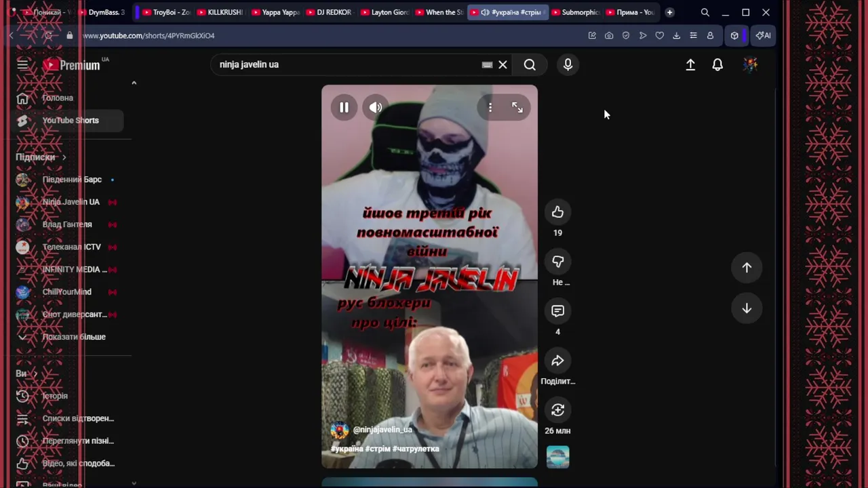Like the Short with 19 likes
The height and width of the screenshot is (488, 868).
coord(557,212)
